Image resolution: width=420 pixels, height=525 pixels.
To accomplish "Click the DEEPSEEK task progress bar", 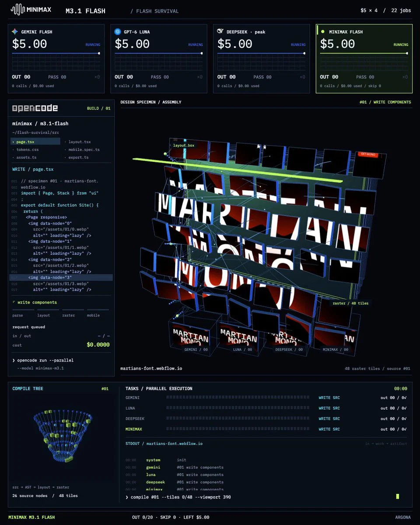I will point(237,419).
